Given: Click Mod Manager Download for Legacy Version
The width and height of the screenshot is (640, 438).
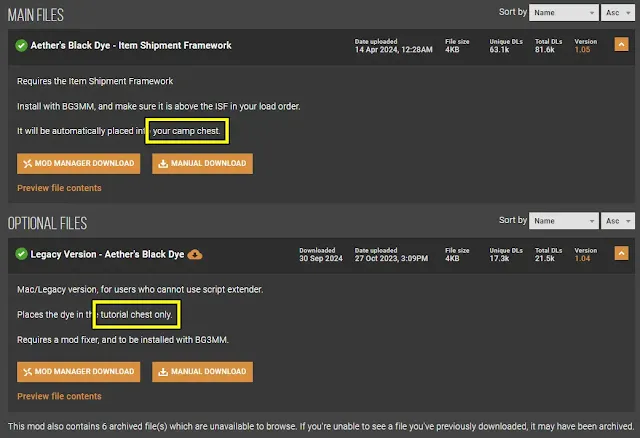Looking at the screenshot, I should (78, 371).
